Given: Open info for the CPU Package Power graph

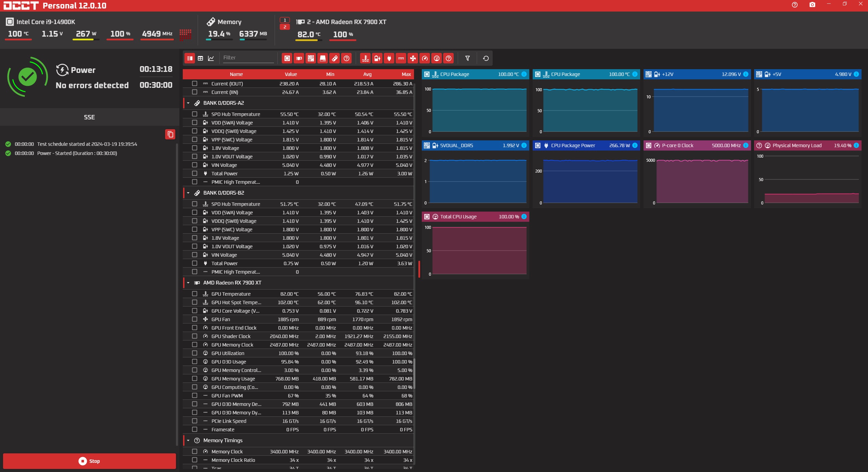Looking at the screenshot, I should [635, 145].
